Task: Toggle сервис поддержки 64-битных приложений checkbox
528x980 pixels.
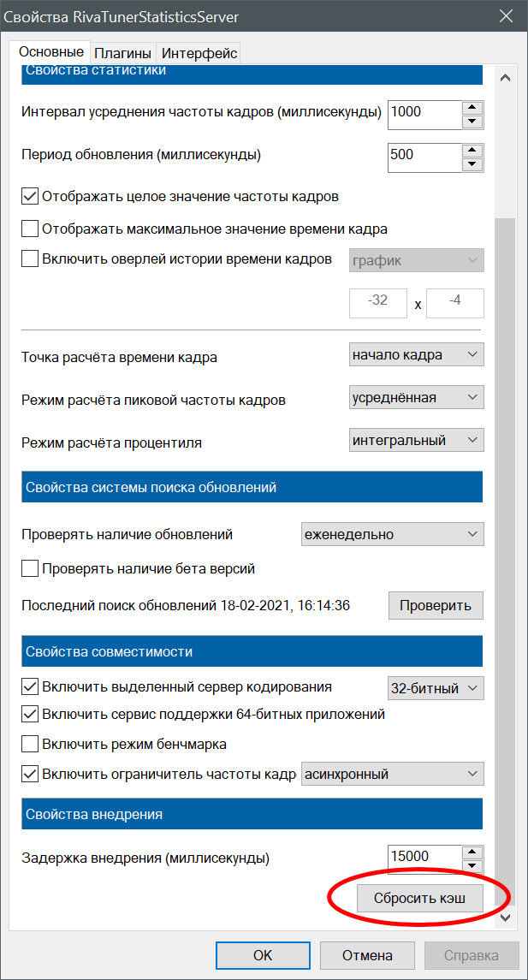Action: click(x=30, y=713)
